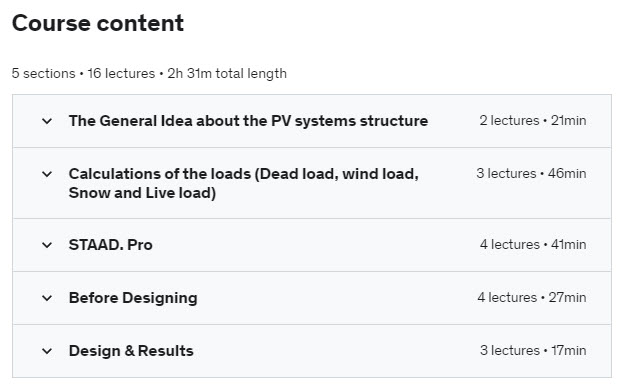This screenshot has height=388, width=633.
Task: Click the '4 lectures • 41min' label
Action: click(x=533, y=244)
